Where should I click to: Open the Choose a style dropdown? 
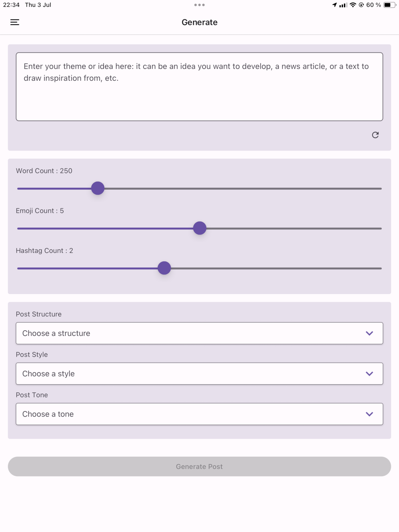pos(199,373)
